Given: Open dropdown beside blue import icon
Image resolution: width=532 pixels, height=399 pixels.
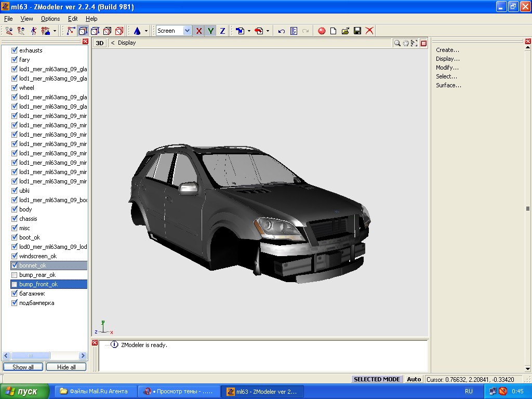Looking at the screenshot, I should pos(249,31).
